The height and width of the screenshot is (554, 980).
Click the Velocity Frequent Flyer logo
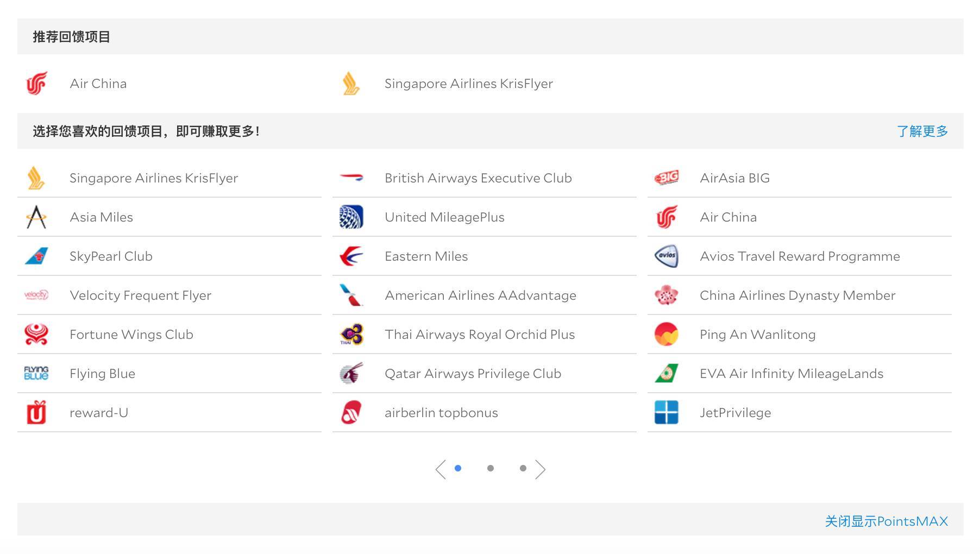(36, 295)
